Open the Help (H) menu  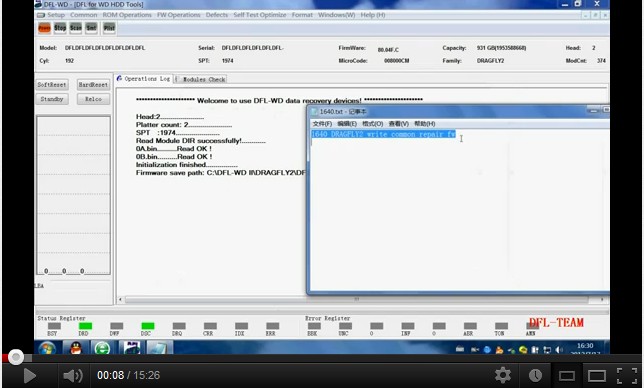pyautogui.click(x=373, y=15)
